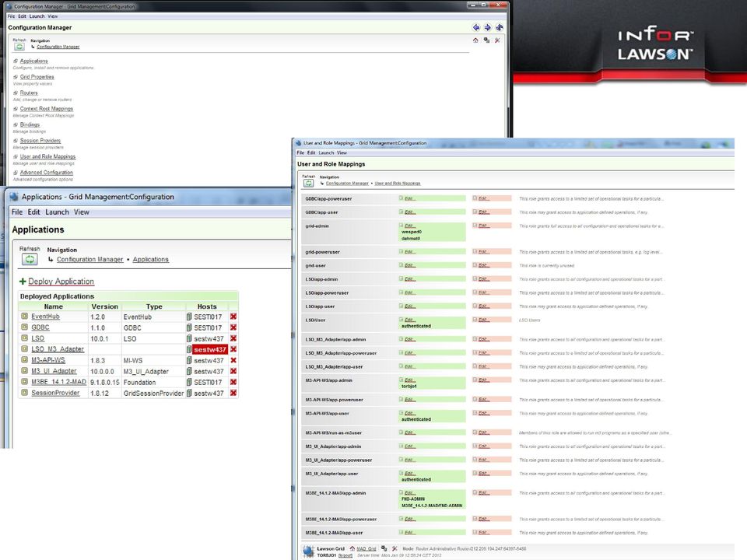The image size is (747, 560).
Task: Open the Session Providers link
Action: click(40, 141)
